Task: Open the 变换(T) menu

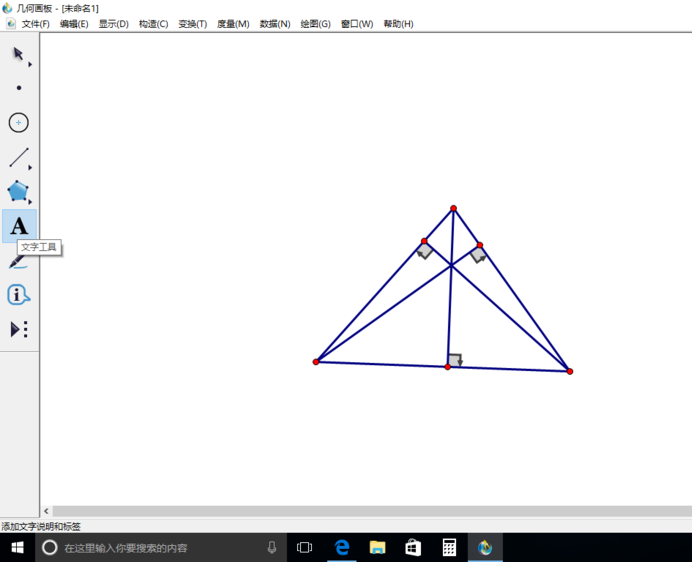Action: pos(192,24)
